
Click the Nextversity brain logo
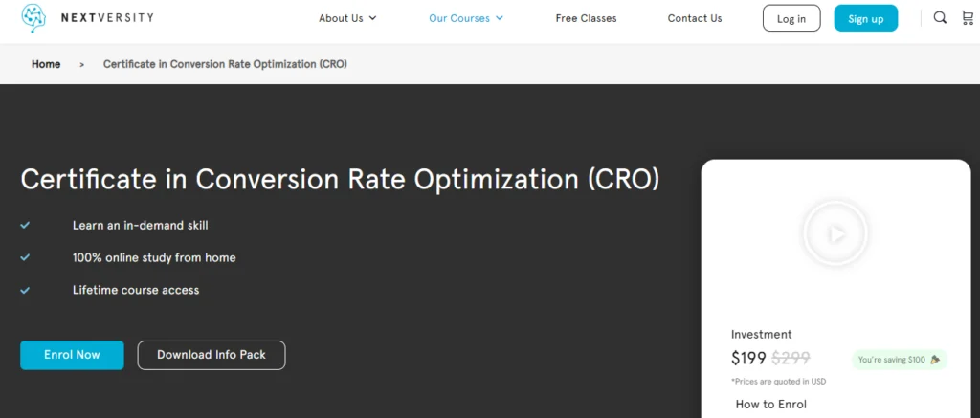click(33, 18)
